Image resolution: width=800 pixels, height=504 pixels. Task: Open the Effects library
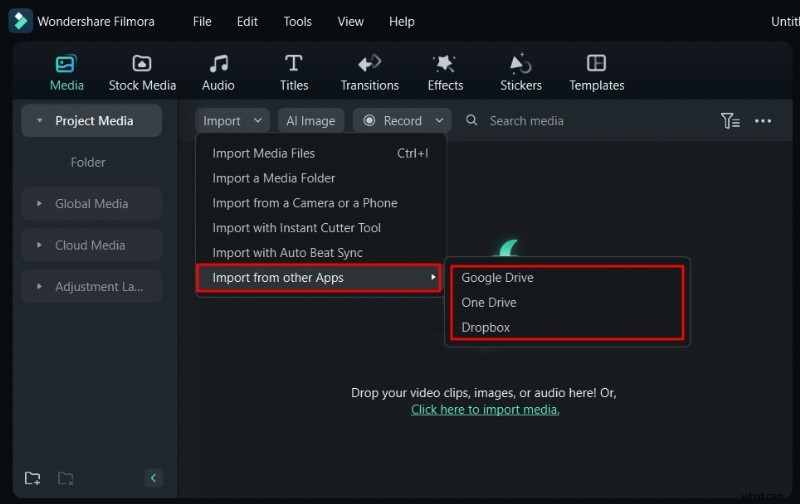(x=445, y=64)
